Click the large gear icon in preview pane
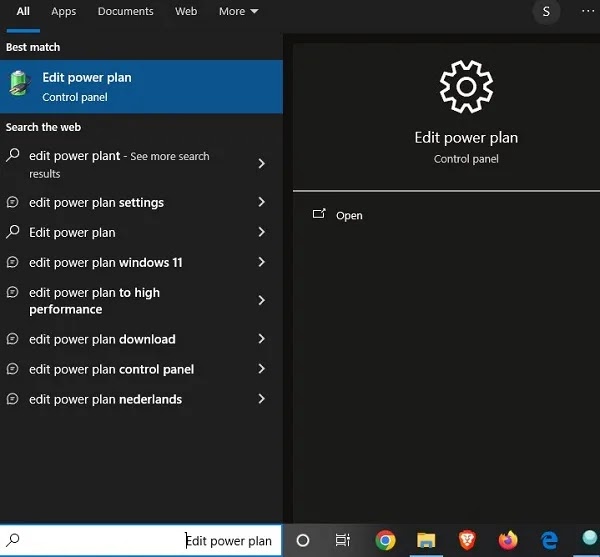 [x=466, y=86]
